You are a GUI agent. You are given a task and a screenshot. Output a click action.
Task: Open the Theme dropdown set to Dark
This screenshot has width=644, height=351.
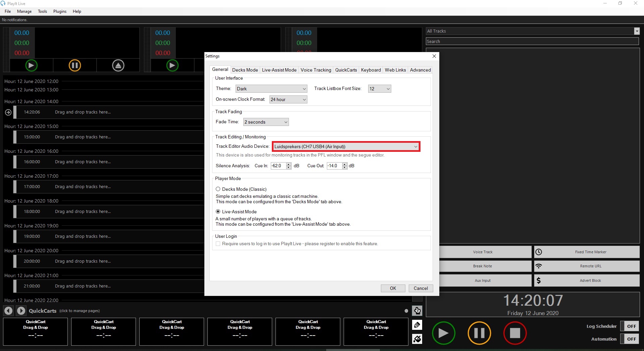click(x=271, y=89)
